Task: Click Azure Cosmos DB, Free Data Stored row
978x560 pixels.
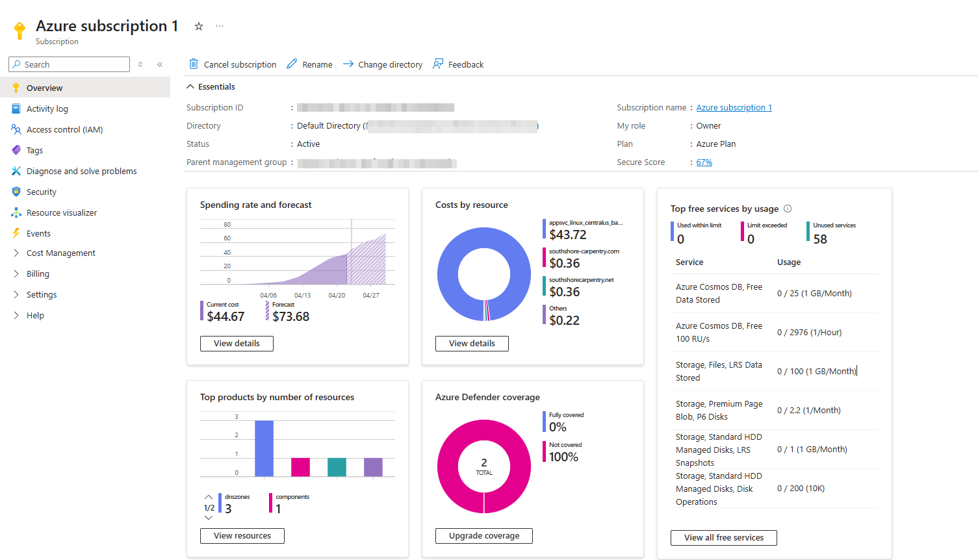Action: [x=775, y=294]
